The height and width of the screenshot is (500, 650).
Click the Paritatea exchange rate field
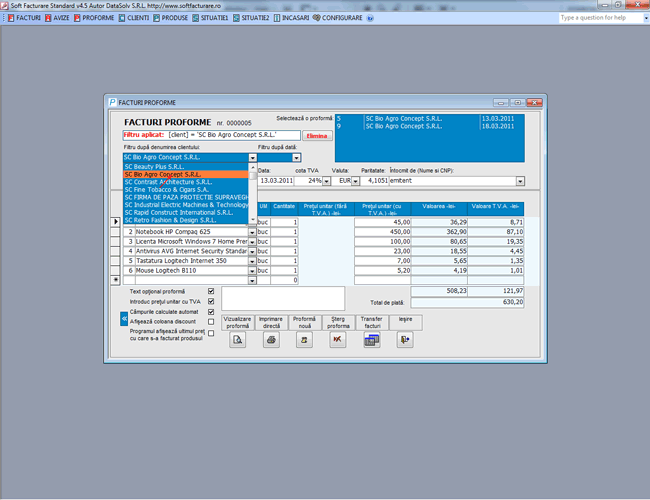(375, 181)
